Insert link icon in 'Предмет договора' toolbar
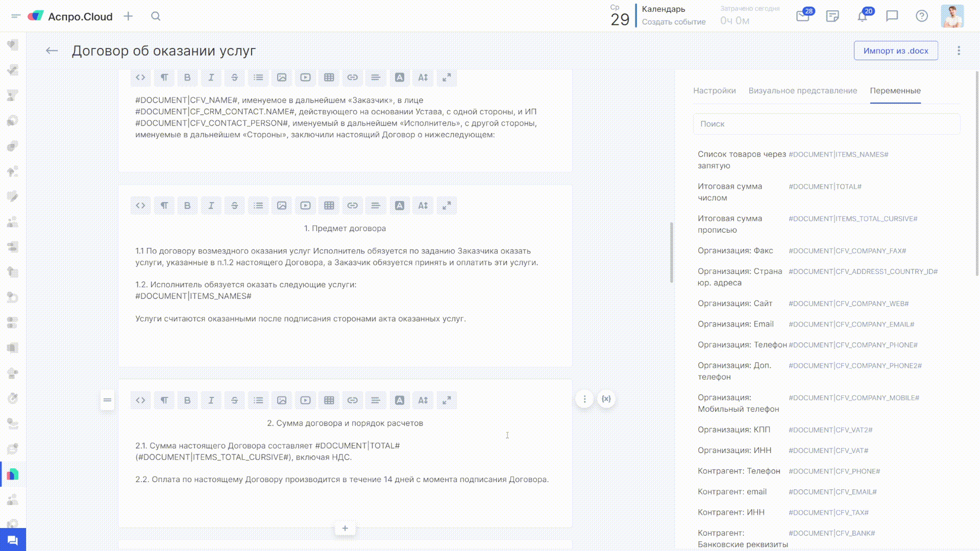This screenshot has height=551, width=980. tap(353, 206)
